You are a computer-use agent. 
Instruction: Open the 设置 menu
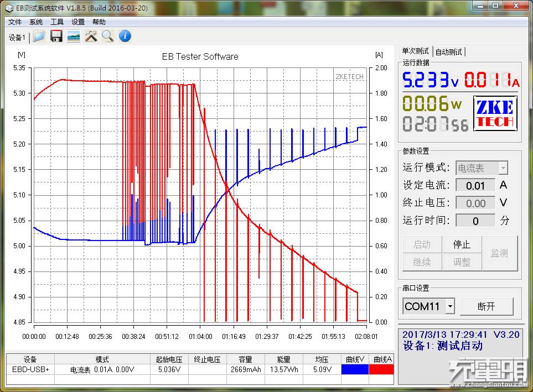[78, 22]
